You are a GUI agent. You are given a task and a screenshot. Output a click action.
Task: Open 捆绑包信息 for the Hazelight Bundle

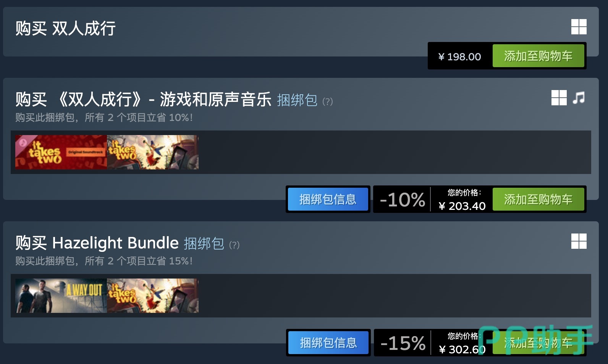coord(328,343)
